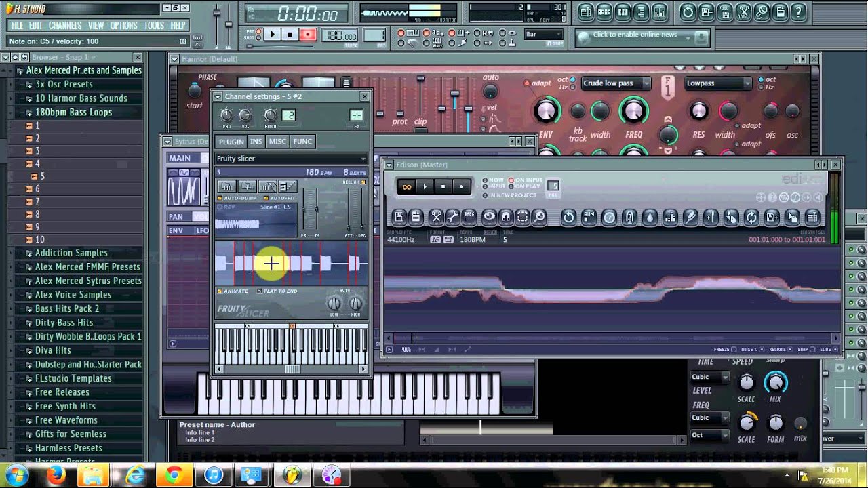Viewport: 868px width, 488px height.
Task: Click Fruity Slicer load sample icon
Action: coord(226,186)
